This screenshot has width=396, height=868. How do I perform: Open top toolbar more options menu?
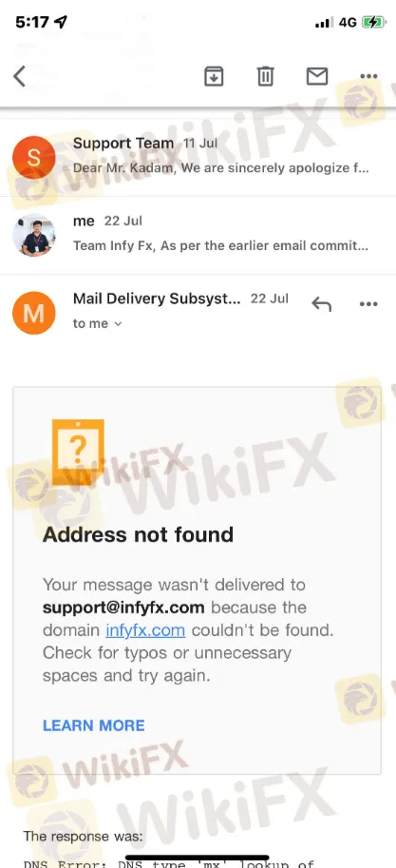pyautogui.click(x=368, y=76)
